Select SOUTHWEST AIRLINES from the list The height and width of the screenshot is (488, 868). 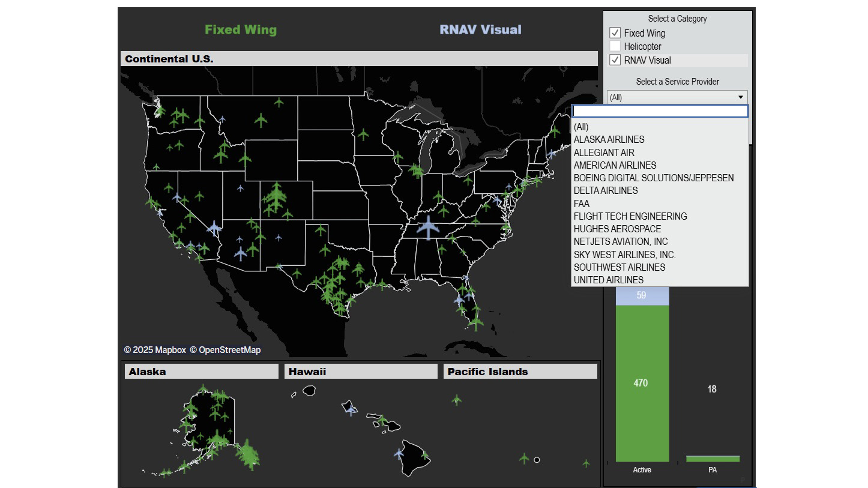tap(660, 267)
